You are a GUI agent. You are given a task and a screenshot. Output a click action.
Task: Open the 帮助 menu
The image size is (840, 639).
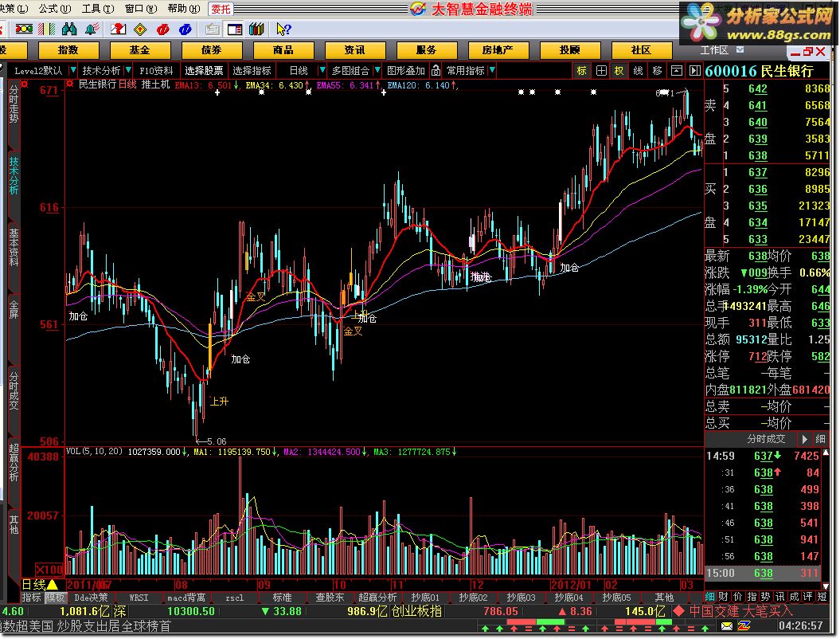point(183,8)
